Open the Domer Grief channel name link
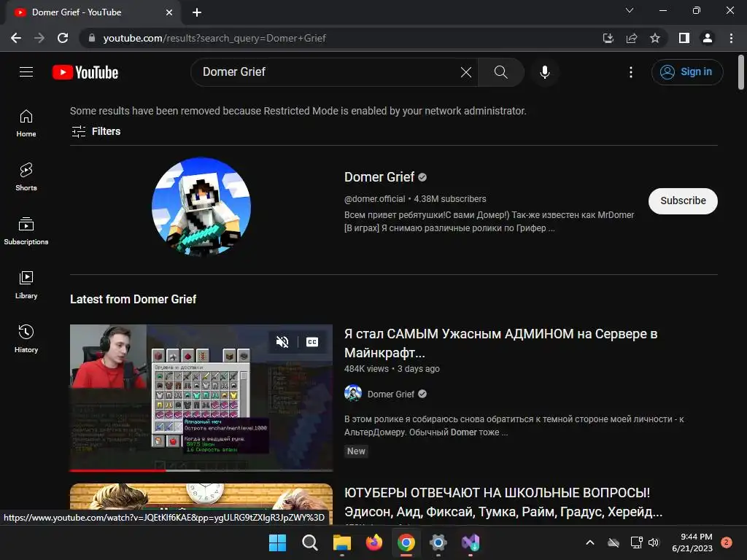Viewport: 747px width, 560px height. (379, 177)
